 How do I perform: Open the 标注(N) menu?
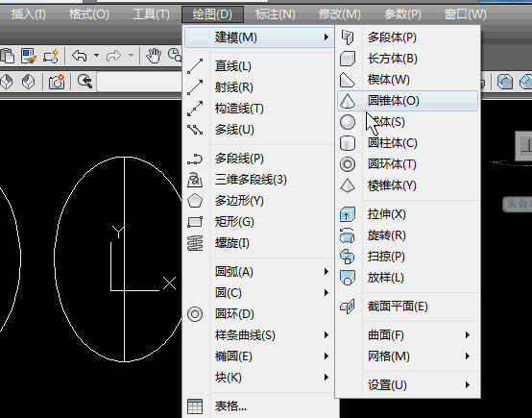(x=276, y=14)
